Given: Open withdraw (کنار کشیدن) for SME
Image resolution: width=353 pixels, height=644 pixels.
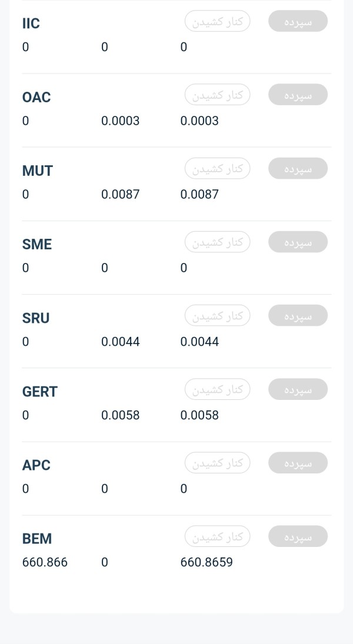Looking at the screenshot, I should click(217, 242).
